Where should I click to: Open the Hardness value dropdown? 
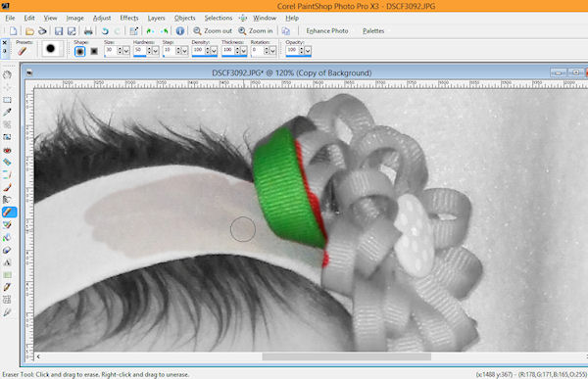[156, 51]
